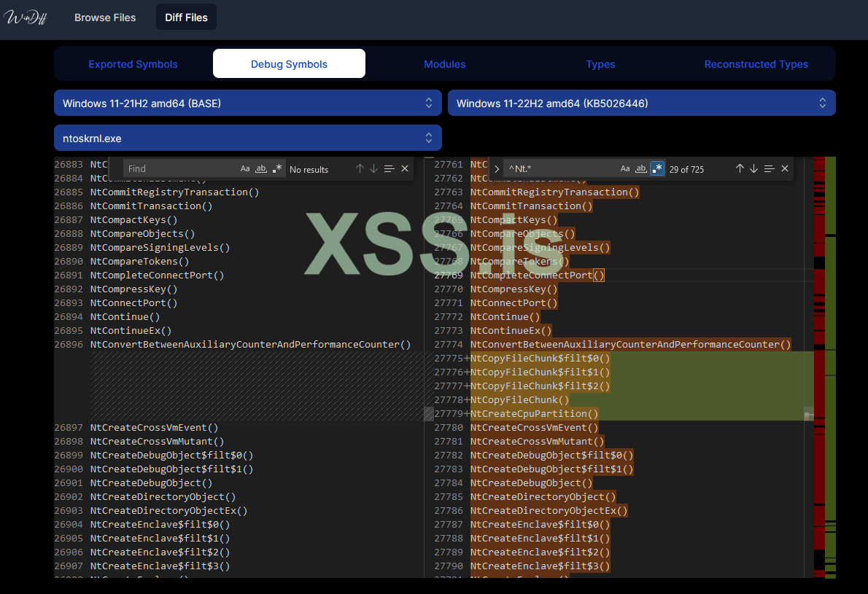Click the WinDiff logo
This screenshot has width=868, height=594.
26,17
